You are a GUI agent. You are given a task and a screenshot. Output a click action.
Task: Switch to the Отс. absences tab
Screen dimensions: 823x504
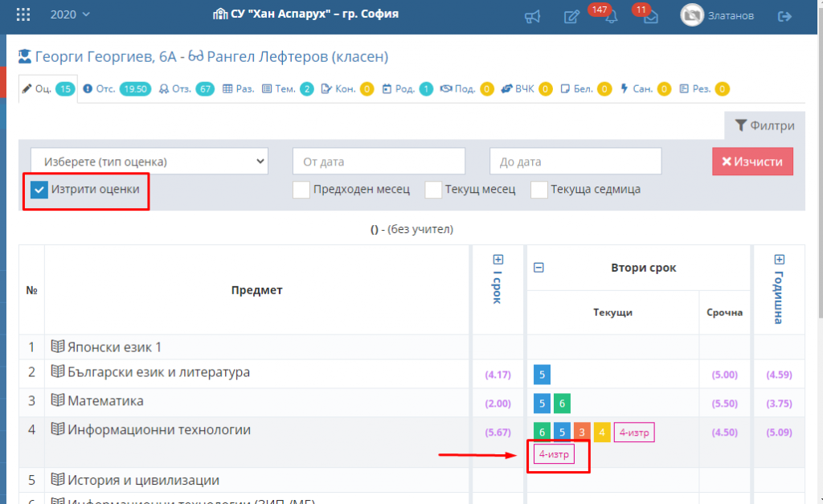117,88
